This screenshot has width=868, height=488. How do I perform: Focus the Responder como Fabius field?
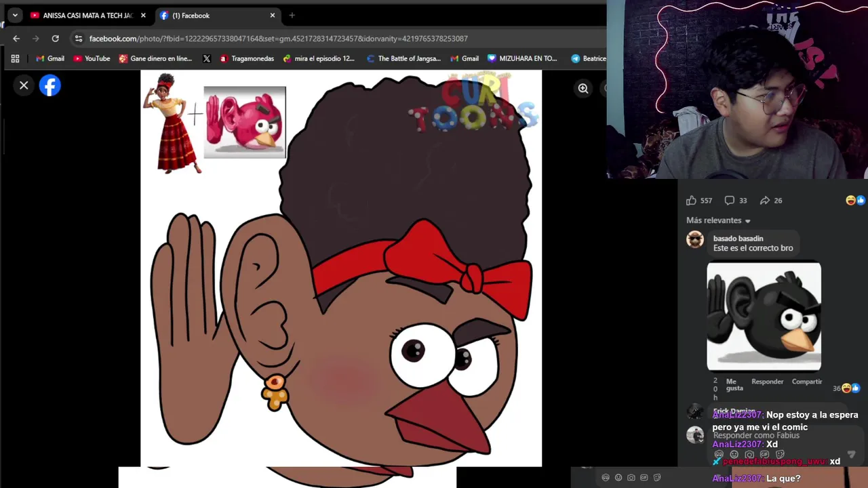point(756,436)
